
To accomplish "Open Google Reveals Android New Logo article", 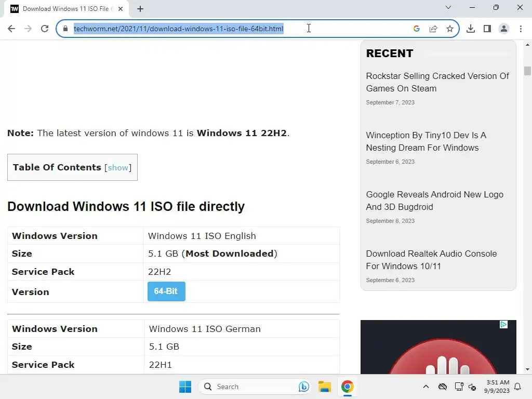I will coord(435,201).
